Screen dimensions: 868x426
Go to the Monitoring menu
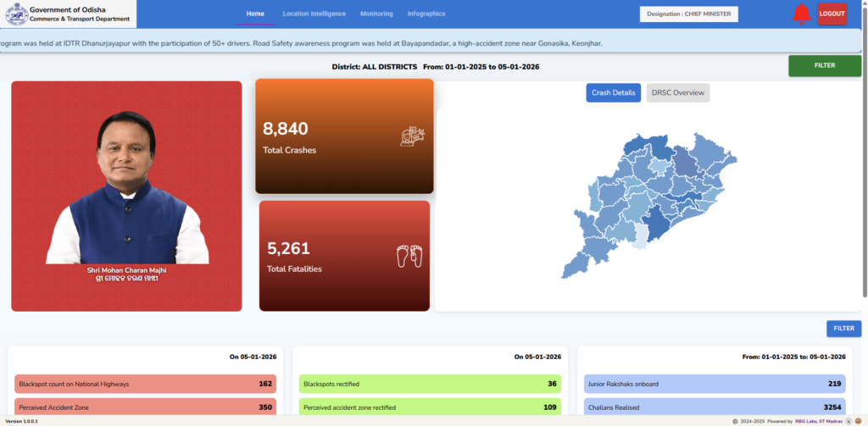click(376, 14)
